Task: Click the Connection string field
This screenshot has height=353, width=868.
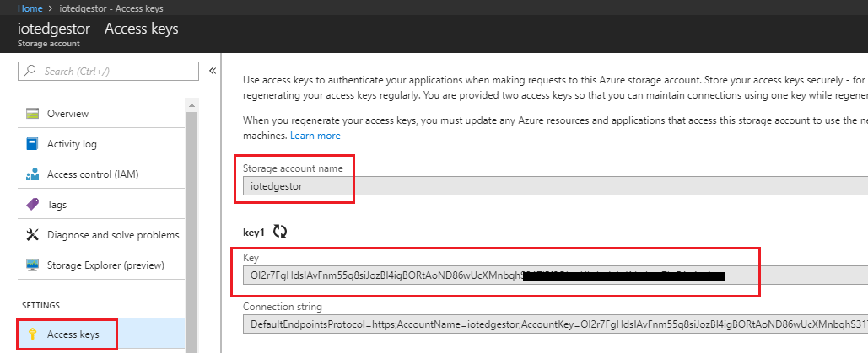Action: [555, 324]
